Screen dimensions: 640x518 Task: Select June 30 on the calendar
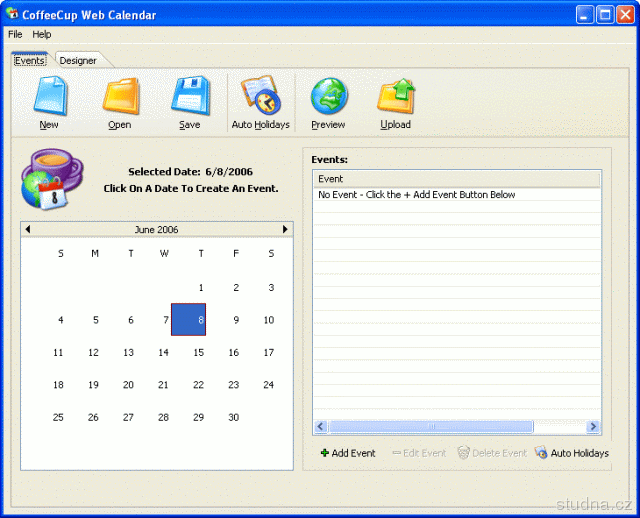pyautogui.click(x=234, y=418)
